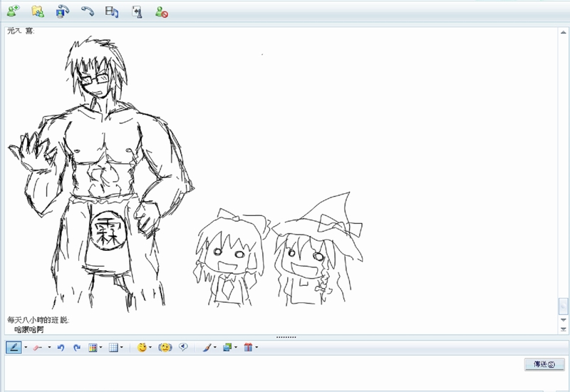Open the share files folder icon
This screenshot has width=570, height=392.
pos(38,11)
